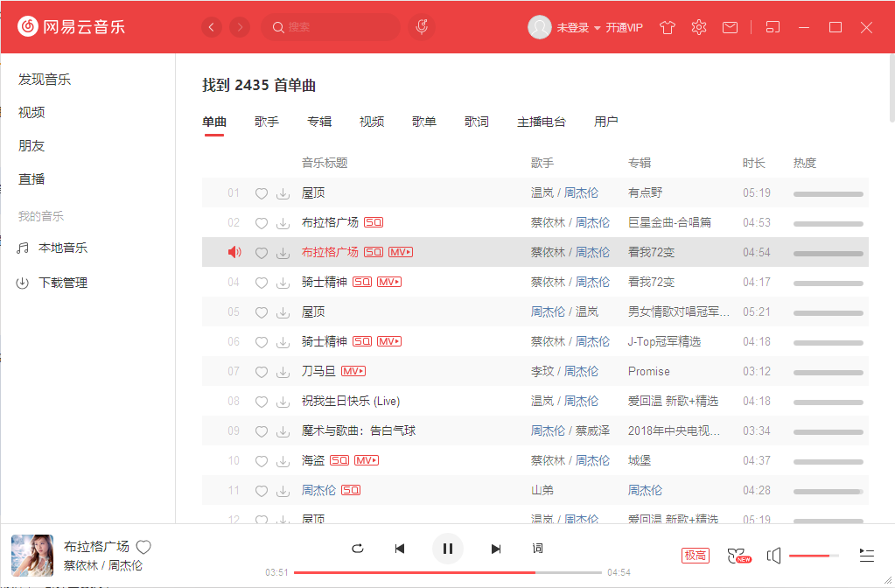The height and width of the screenshot is (588, 895).
Task: Adjust the volume slider
Action: click(814, 555)
